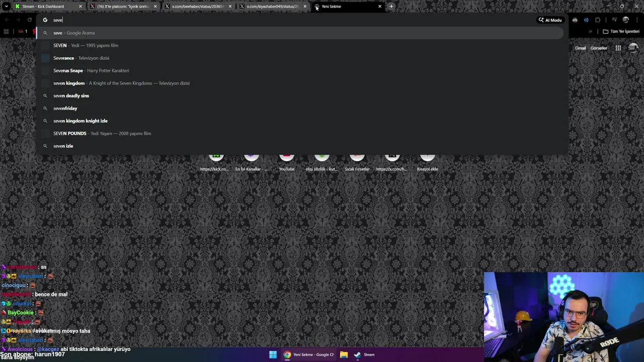Select 'SEVEN - Yedi 1995 yapımı film' suggestion
Viewport: 644px width, 362px height.
[300, 45]
